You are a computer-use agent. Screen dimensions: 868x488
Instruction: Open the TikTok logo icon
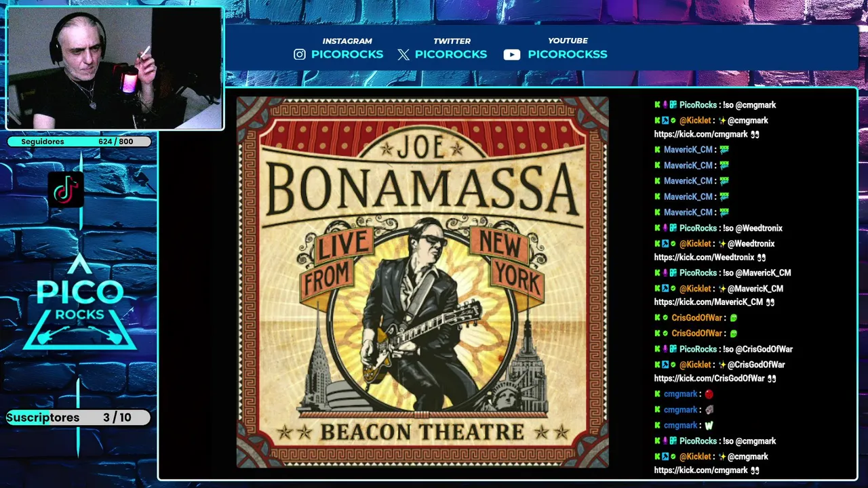click(x=66, y=190)
